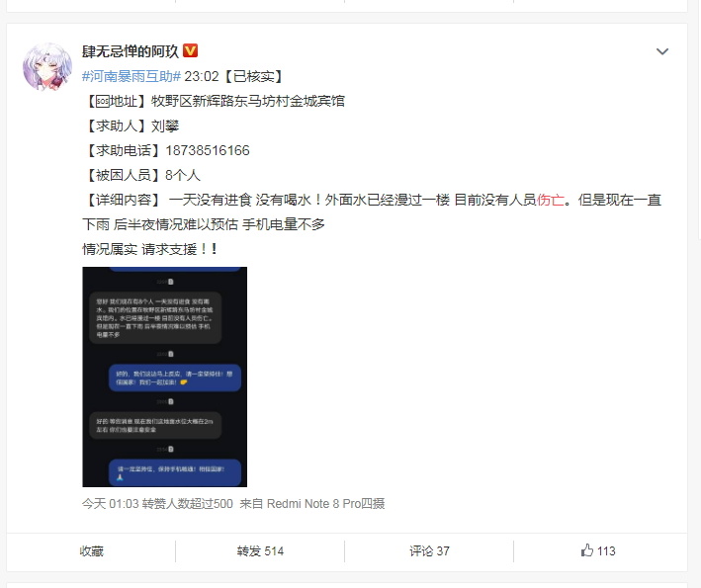This screenshot has height=588, width=701.
Task: Open the post options chevron menu
Action: (662, 51)
